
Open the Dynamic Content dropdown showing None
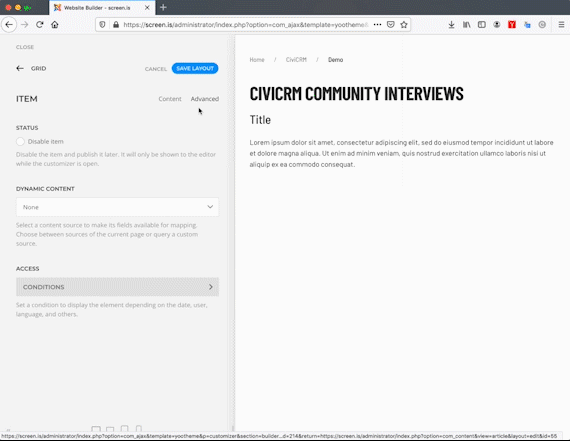coord(117,207)
